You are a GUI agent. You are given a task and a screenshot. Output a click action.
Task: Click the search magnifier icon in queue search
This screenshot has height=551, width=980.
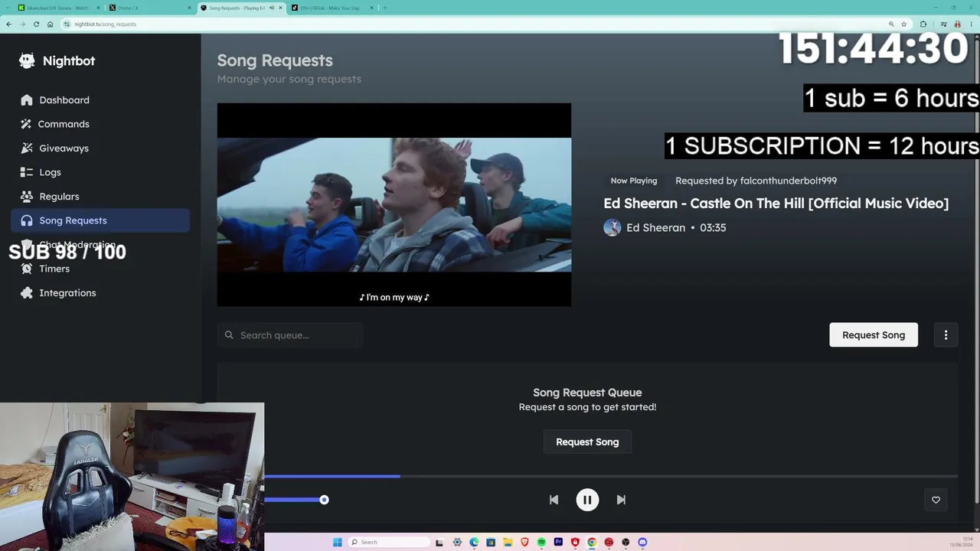click(229, 335)
